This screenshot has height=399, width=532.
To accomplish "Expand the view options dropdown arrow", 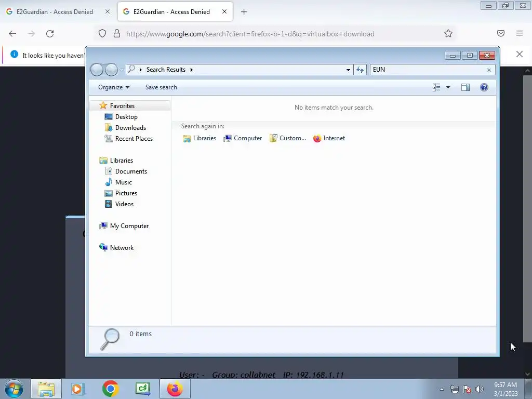I will (448, 87).
